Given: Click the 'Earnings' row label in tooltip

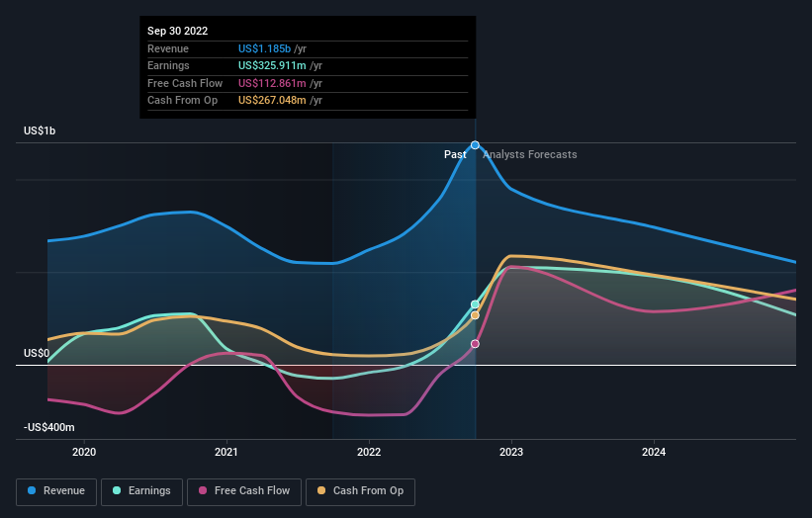Looking at the screenshot, I should [168, 65].
